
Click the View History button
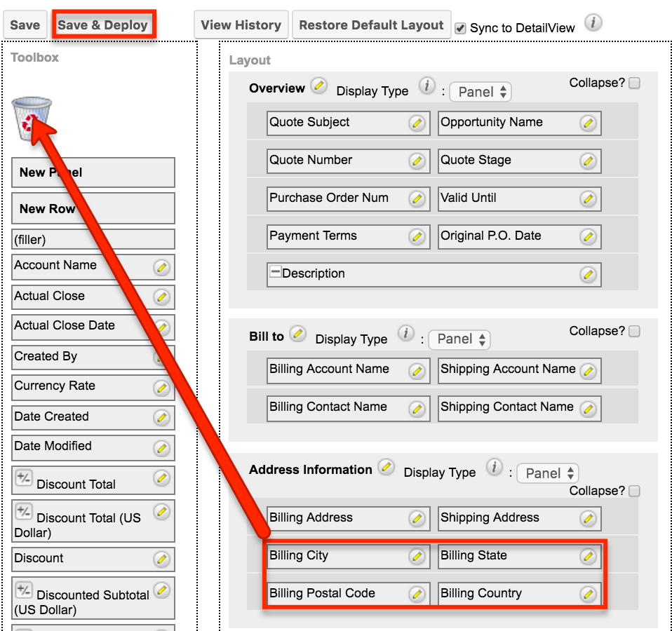(241, 25)
